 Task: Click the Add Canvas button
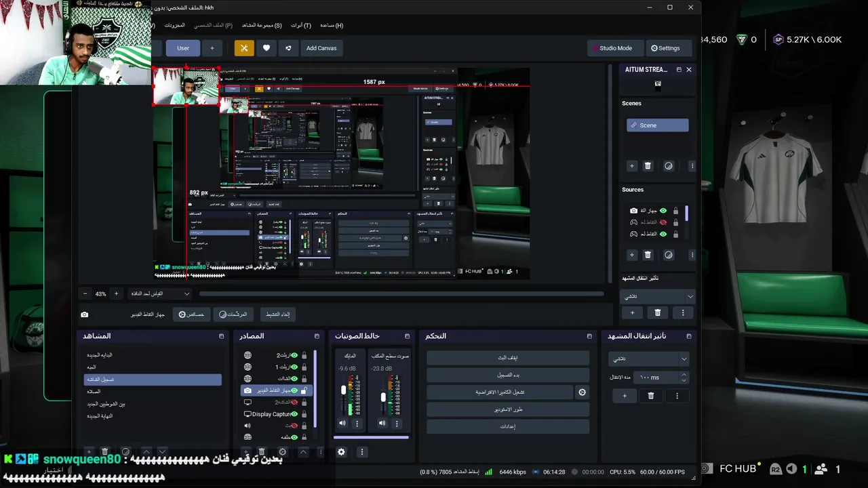pyautogui.click(x=321, y=48)
